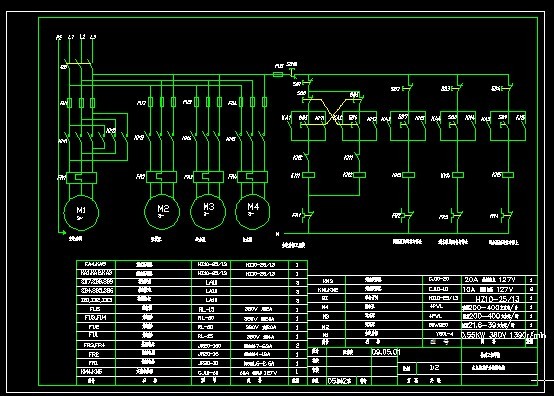Click the M3 motor symbol
The height and width of the screenshot is (396, 554).
[208, 211]
